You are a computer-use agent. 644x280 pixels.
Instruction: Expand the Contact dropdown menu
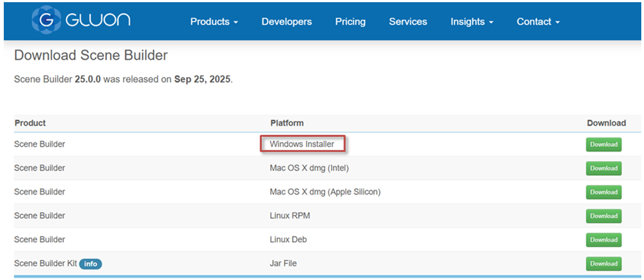(x=538, y=22)
